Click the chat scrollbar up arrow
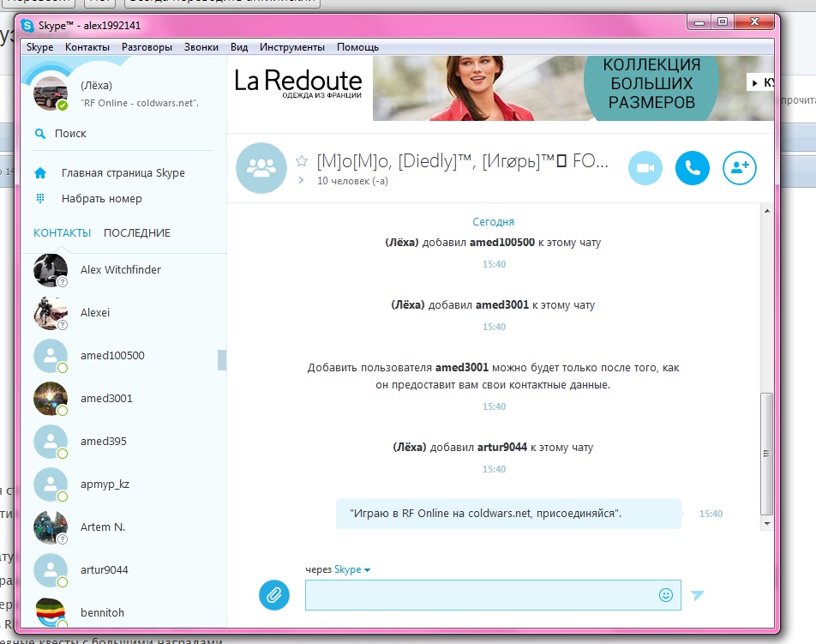The height and width of the screenshot is (644, 816). (766, 211)
